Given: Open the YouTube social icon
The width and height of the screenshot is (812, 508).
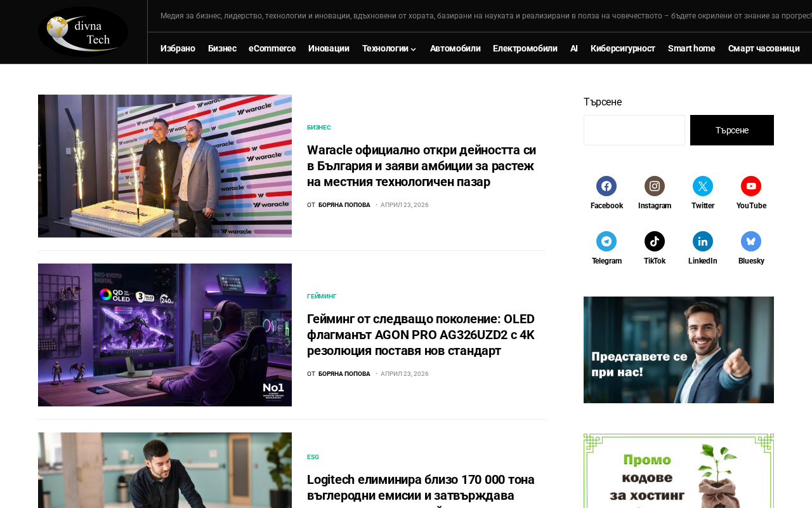Looking at the screenshot, I should (x=751, y=186).
